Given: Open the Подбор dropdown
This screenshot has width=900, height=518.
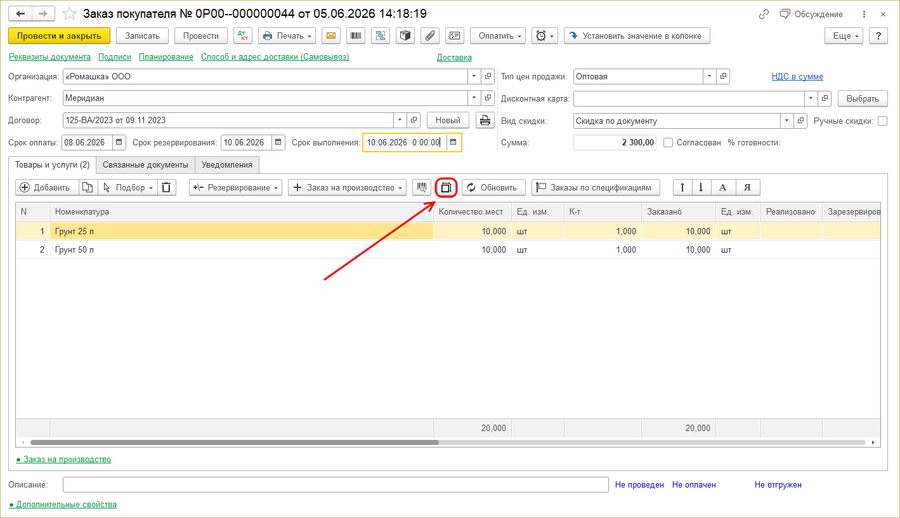Looking at the screenshot, I should coord(128,187).
